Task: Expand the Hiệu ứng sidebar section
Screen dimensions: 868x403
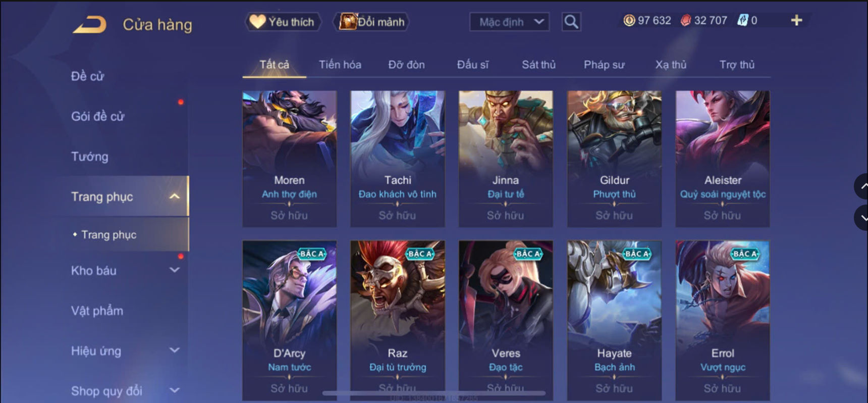Action: [x=174, y=350]
